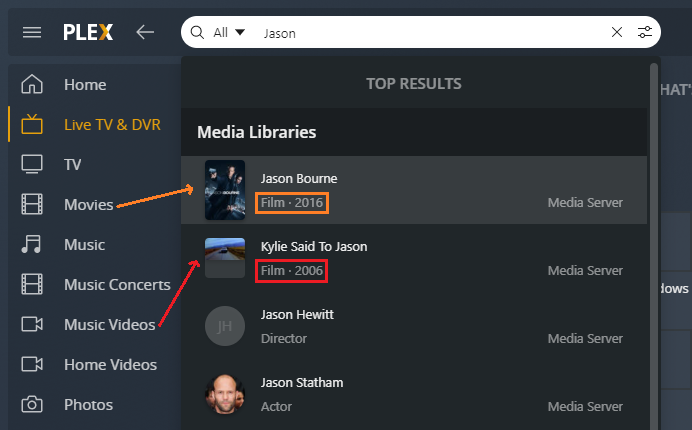
Task: Open the TV library label
Action: 73,165
